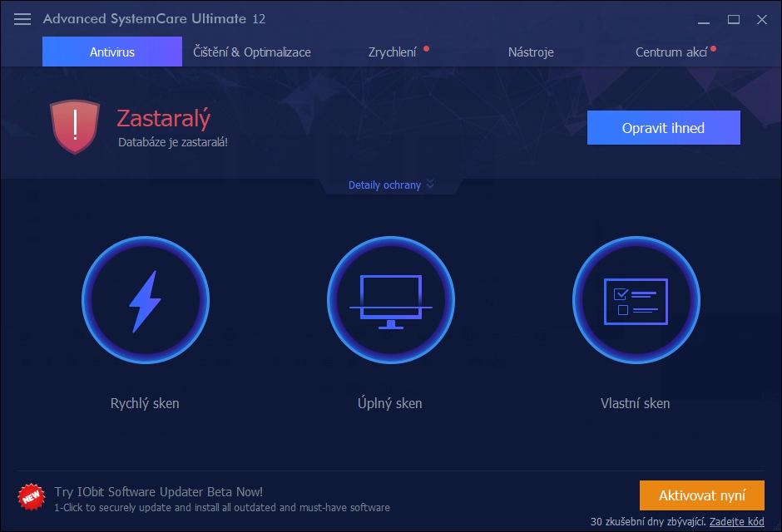Viewport: 782px width, 532px height.
Task: Click the Rychlý sken label
Action: (145, 403)
